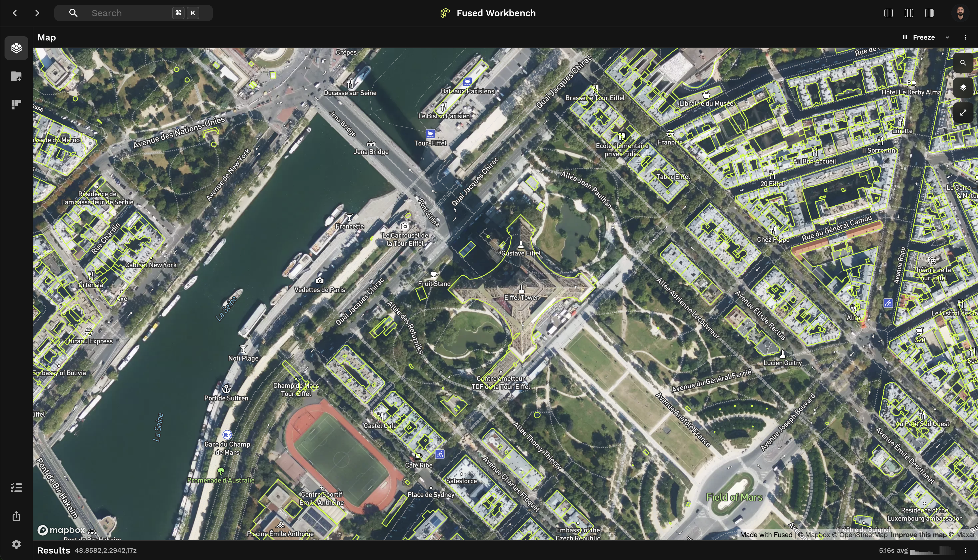
Task: Click the Promenade d'Australie tree icon
Action: click(x=221, y=471)
